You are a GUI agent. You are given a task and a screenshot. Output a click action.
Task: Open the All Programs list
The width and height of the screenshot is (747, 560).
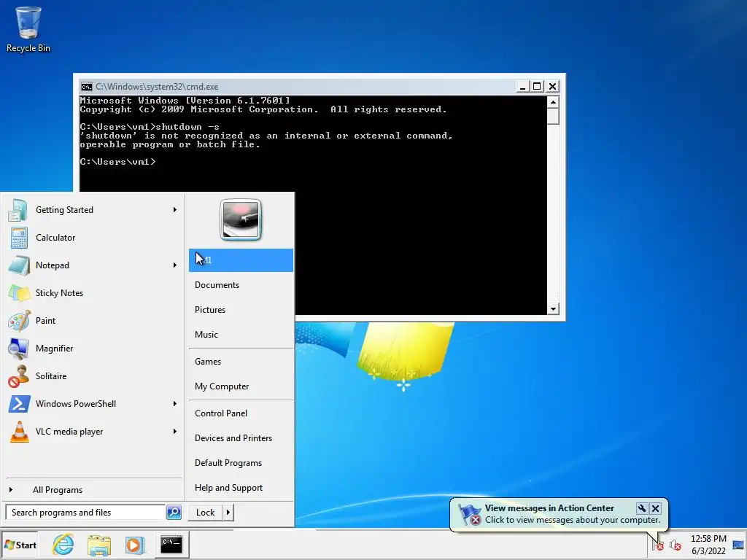[57, 490]
